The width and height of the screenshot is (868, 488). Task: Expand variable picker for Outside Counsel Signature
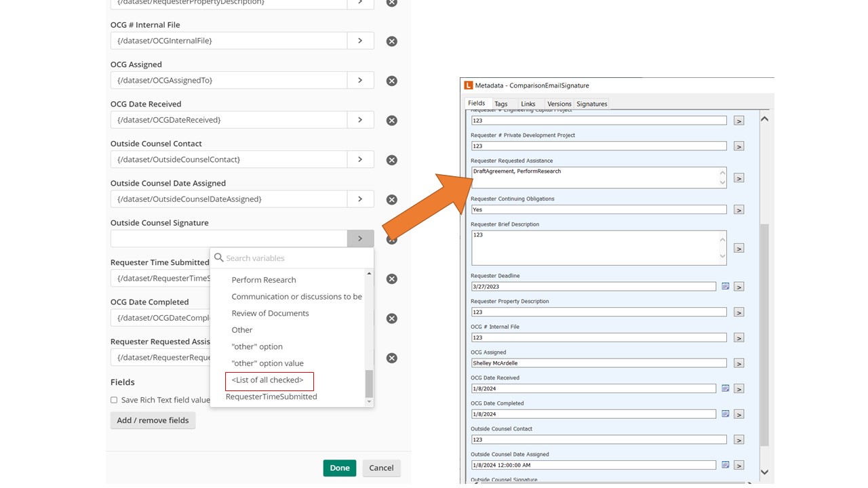360,239
